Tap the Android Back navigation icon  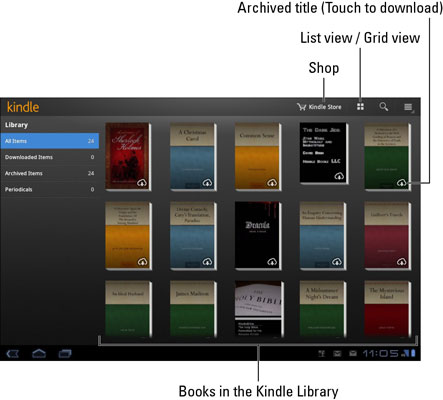13,353
